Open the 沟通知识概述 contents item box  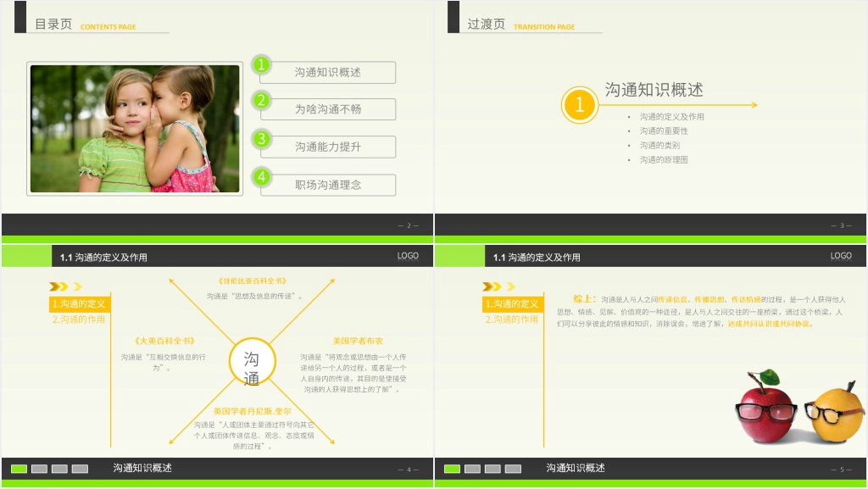[x=328, y=73]
